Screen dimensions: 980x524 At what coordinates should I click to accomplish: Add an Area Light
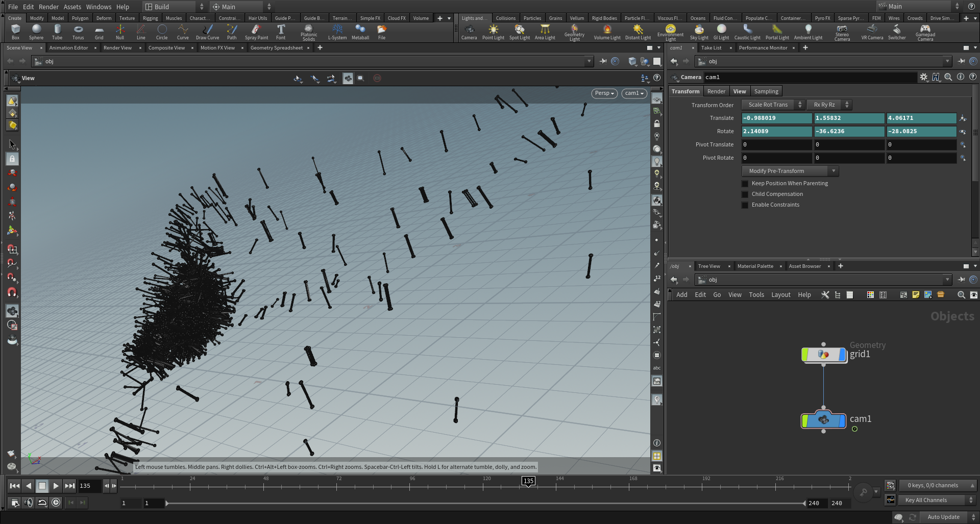click(545, 32)
